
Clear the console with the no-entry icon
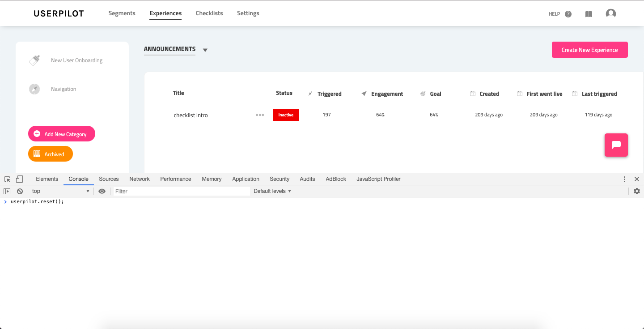[x=19, y=191]
